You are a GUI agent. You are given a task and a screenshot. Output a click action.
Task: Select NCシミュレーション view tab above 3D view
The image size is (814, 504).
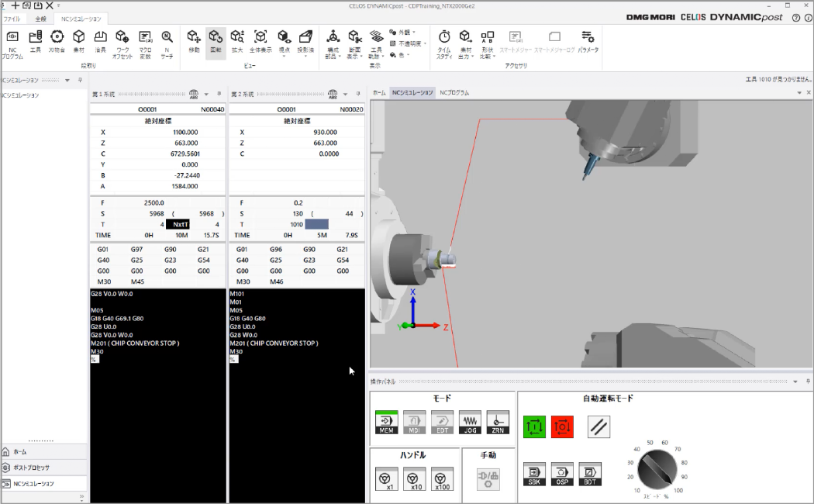(412, 92)
